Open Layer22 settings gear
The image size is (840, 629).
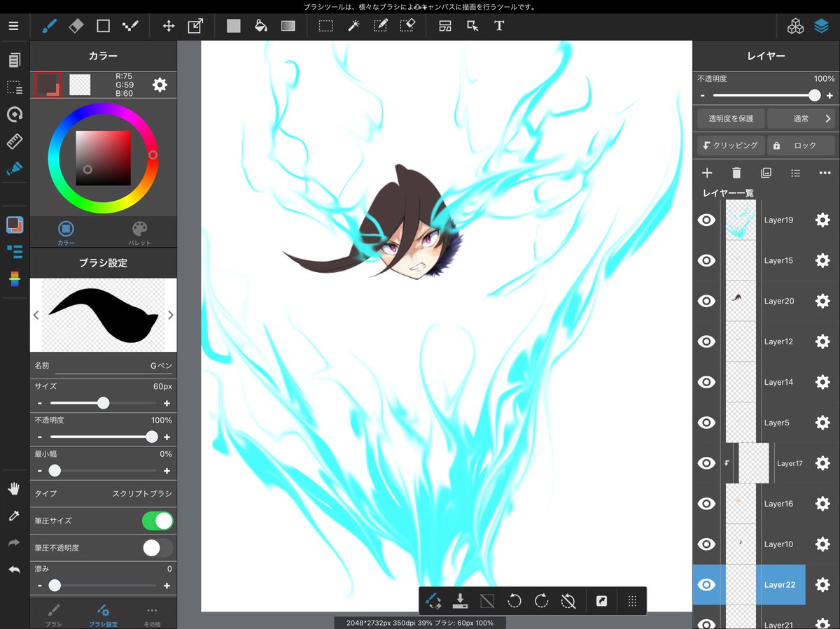click(822, 585)
